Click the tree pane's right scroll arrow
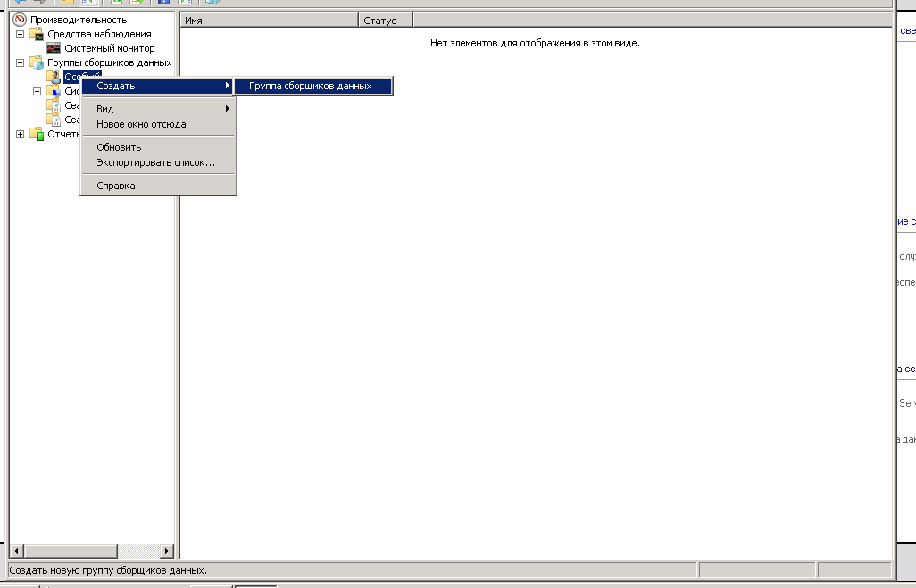The width and height of the screenshot is (916, 588). pos(166,551)
